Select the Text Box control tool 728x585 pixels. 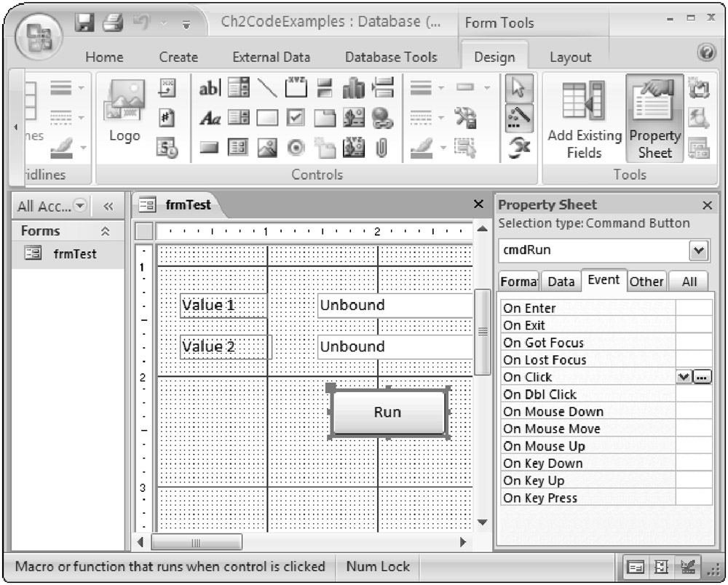tap(210, 88)
